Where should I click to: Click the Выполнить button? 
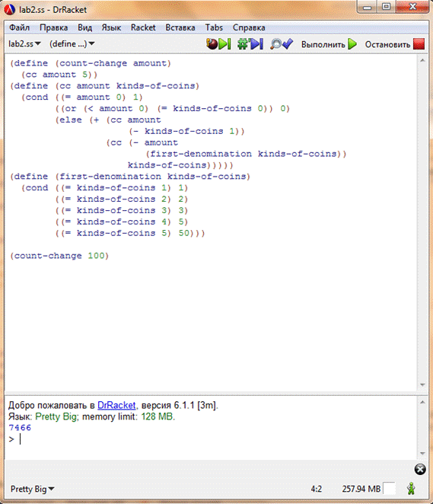pos(329,44)
